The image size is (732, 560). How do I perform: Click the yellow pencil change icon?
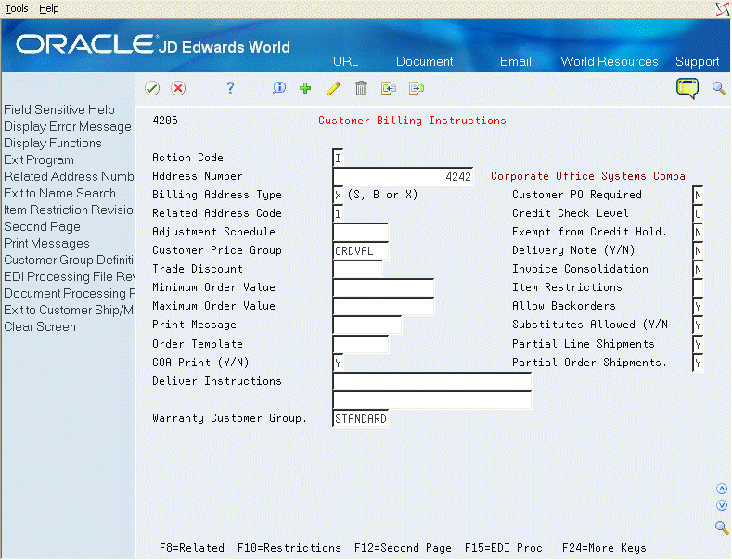pos(333,88)
